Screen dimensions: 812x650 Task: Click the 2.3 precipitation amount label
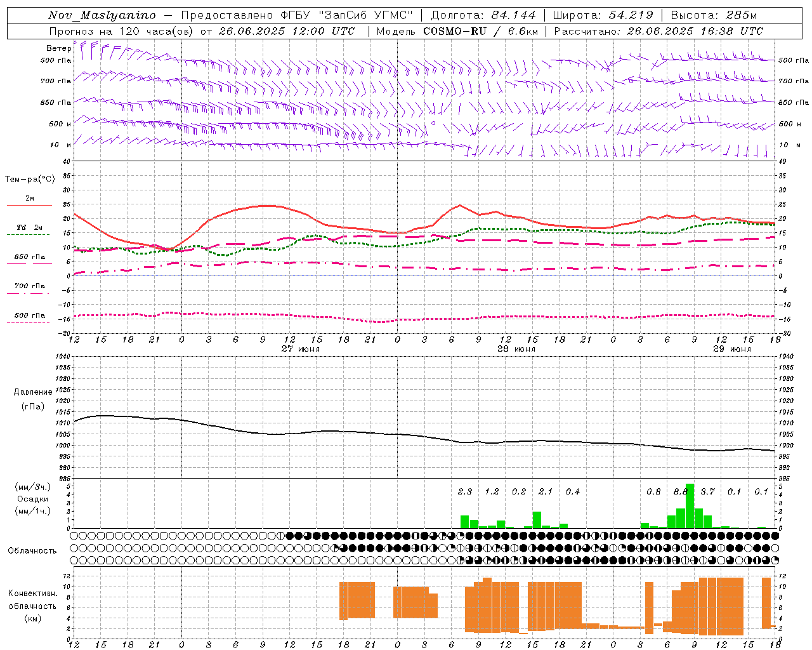464,491
